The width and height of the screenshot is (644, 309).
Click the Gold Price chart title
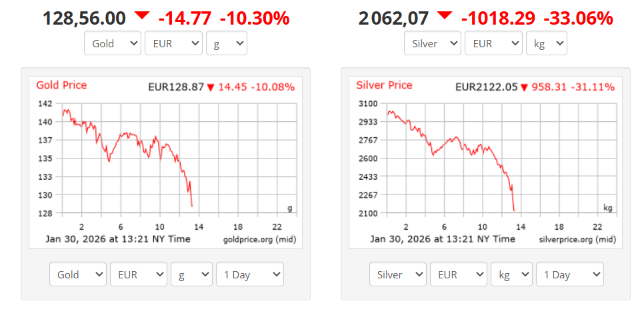point(61,85)
